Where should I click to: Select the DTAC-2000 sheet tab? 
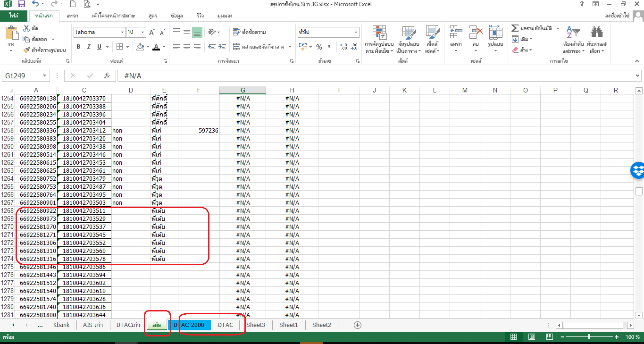click(x=189, y=325)
